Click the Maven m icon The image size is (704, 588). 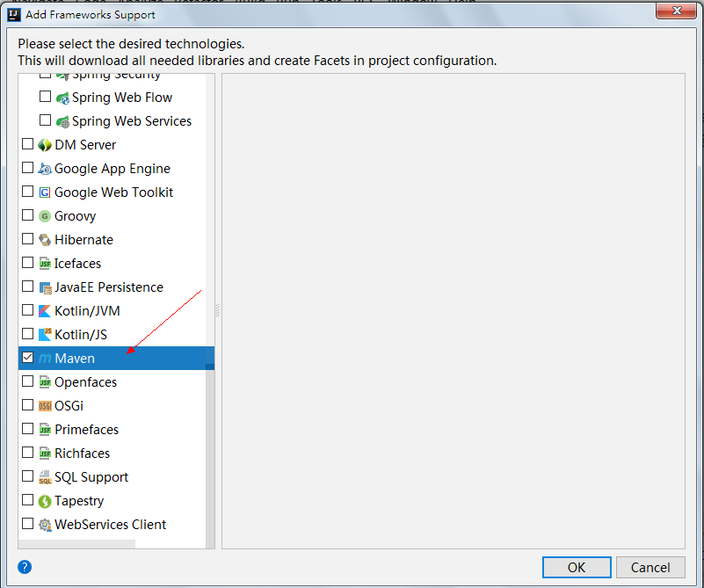pyautogui.click(x=45, y=359)
